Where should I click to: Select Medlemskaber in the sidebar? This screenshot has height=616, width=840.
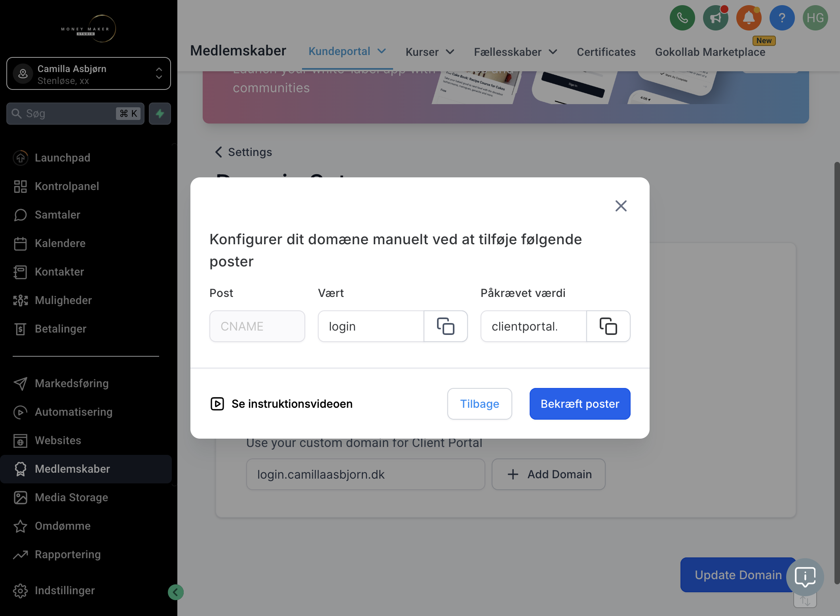click(86, 469)
